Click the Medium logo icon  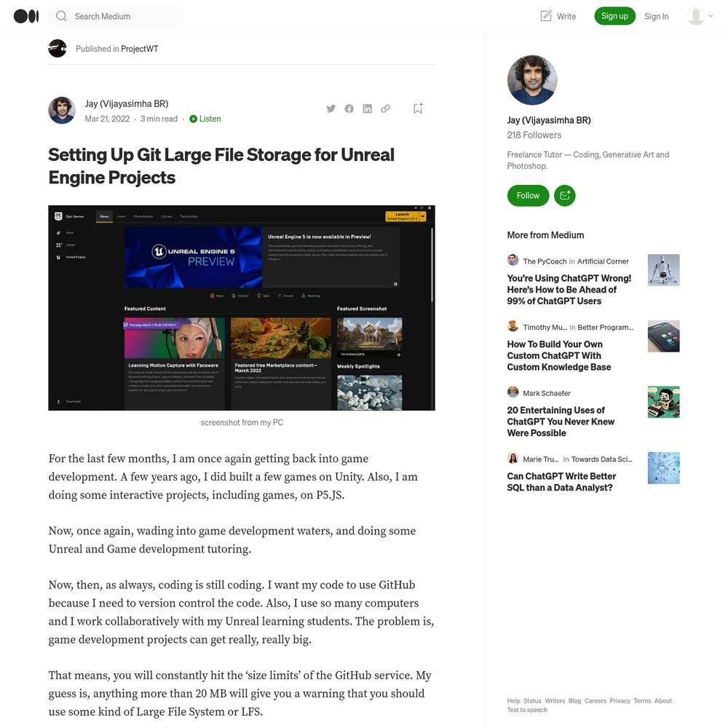[26, 16]
